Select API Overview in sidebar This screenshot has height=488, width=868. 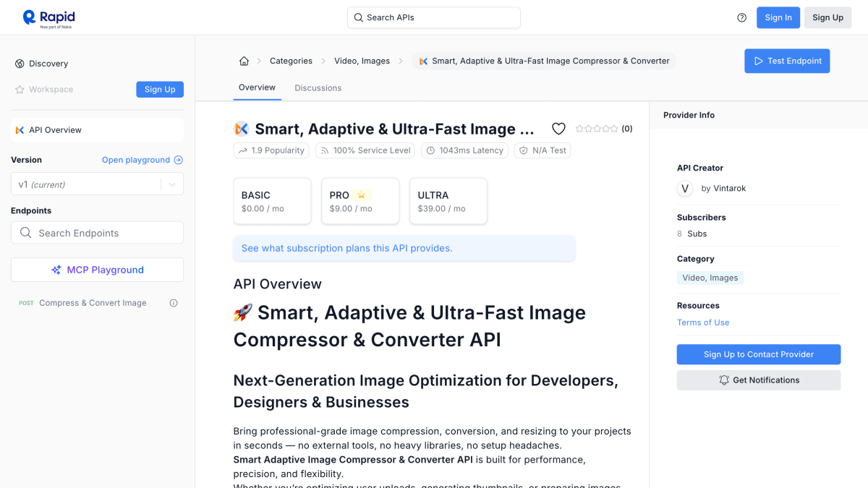(x=97, y=130)
